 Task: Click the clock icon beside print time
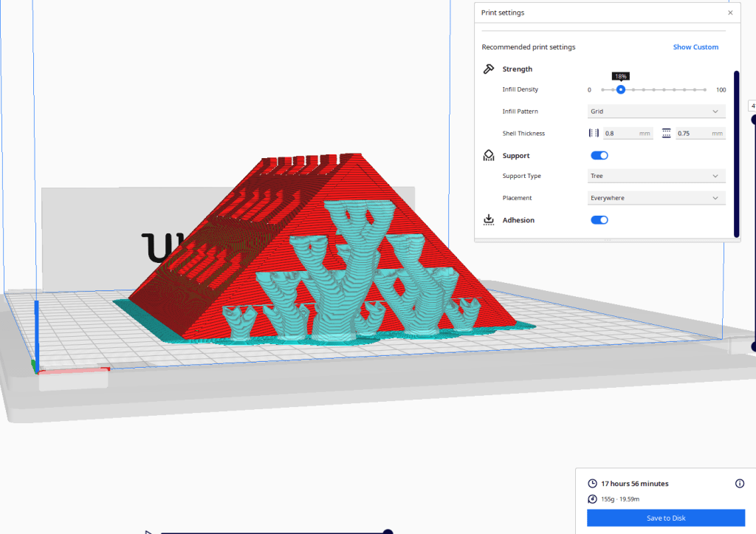click(x=592, y=484)
